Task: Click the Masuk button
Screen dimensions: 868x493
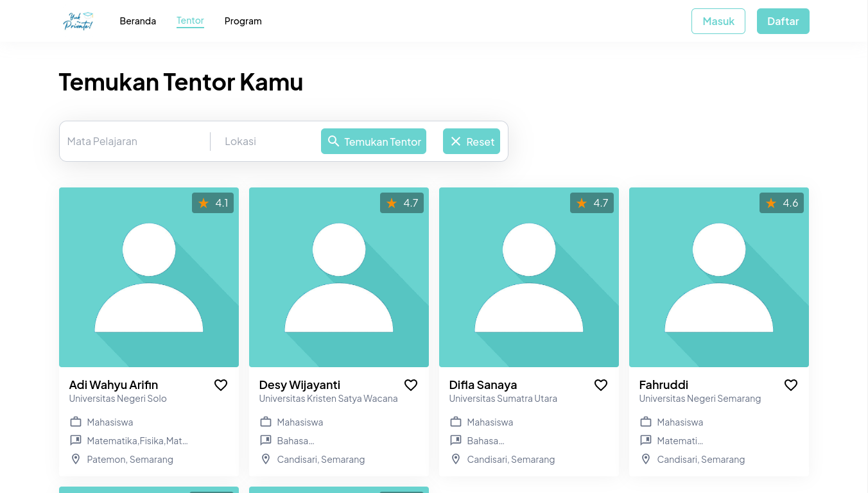Action: pyautogui.click(x=718, y=21)
